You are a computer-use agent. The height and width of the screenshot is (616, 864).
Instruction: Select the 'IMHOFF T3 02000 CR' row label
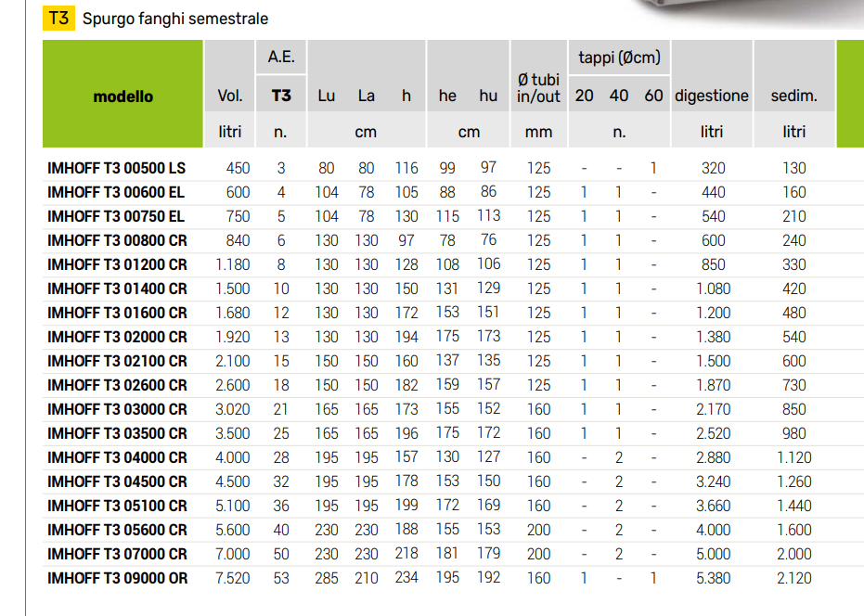coord(117,337)
